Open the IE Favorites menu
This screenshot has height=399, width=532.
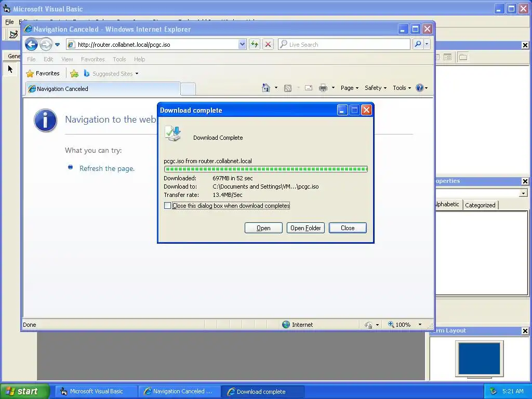(92, 59)
